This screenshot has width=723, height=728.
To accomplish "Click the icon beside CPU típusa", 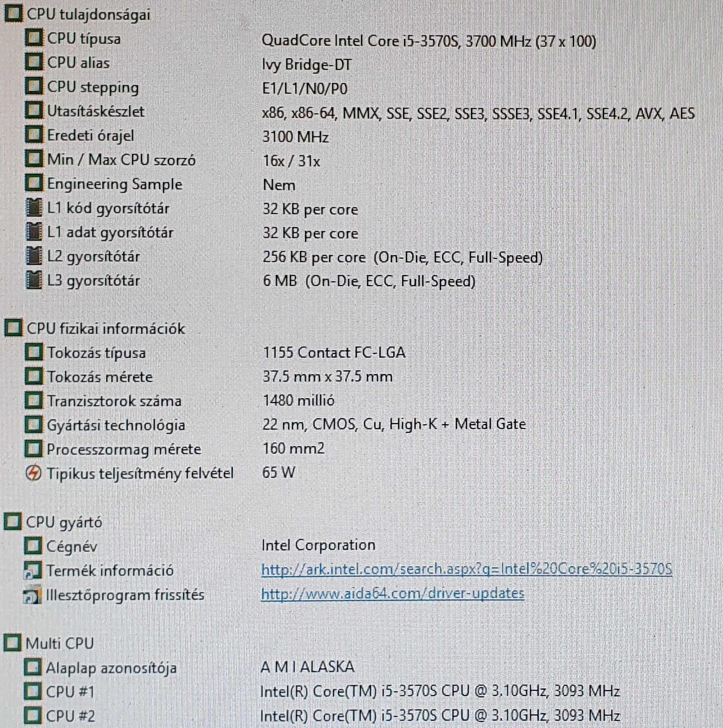I will (x=34, y=38).
